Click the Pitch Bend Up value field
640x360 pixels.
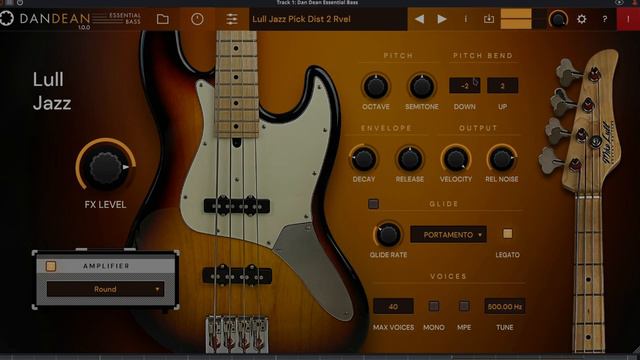tap(502, 86)
